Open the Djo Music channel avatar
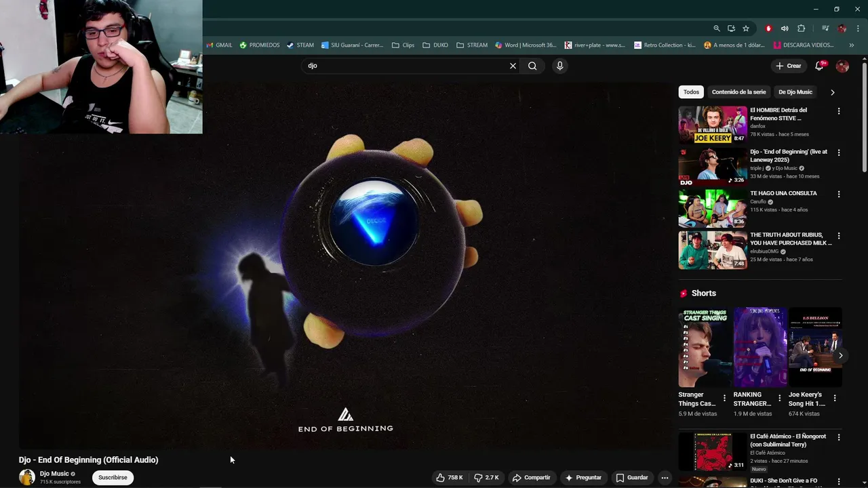Screen dimensions: 868x488 coord(26,477)
